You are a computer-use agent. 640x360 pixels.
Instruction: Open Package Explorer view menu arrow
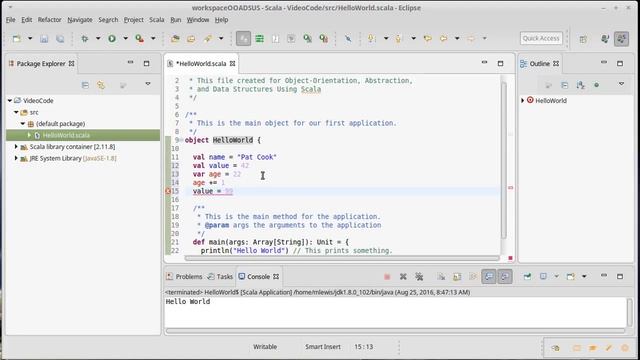pyautogui.click(x=148, y=84)
